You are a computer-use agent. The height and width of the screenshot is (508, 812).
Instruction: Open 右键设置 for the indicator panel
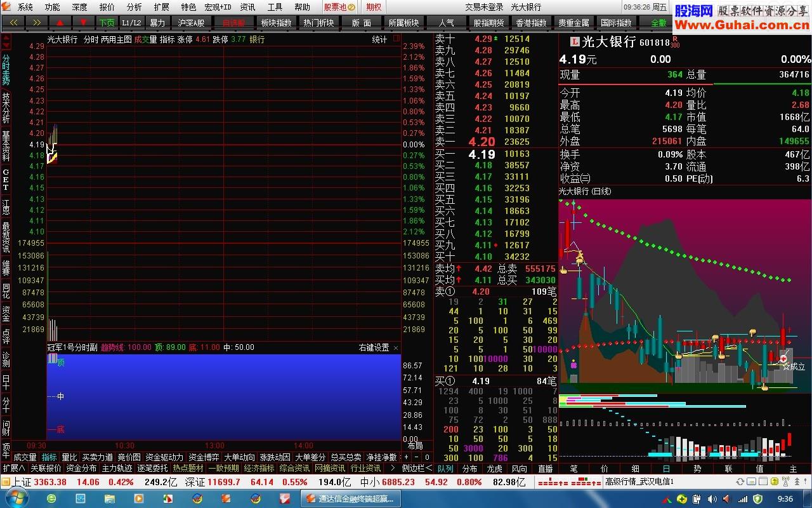pos(374,347)
